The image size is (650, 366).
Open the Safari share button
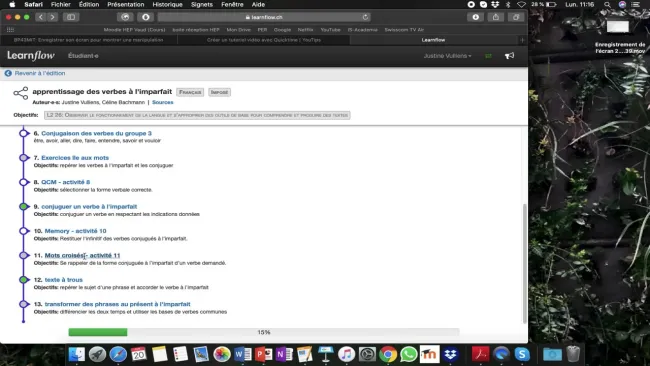click(x=496, y=17)
